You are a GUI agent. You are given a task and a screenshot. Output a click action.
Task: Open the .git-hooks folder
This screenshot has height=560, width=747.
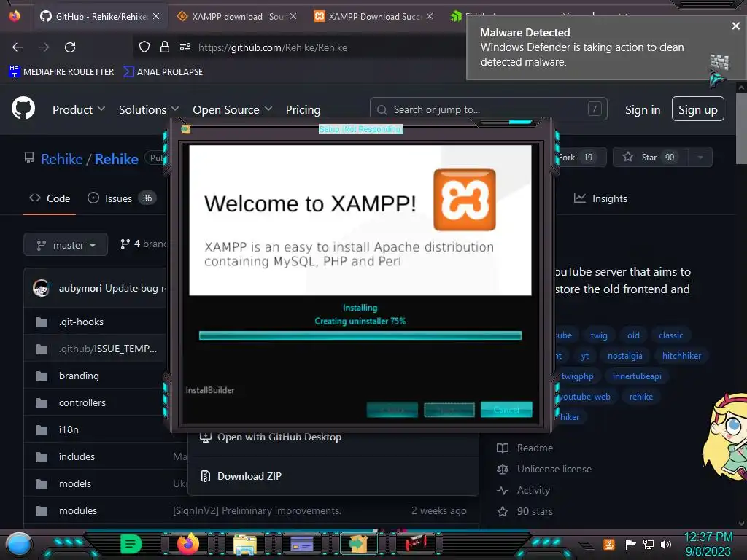[81, 322]
